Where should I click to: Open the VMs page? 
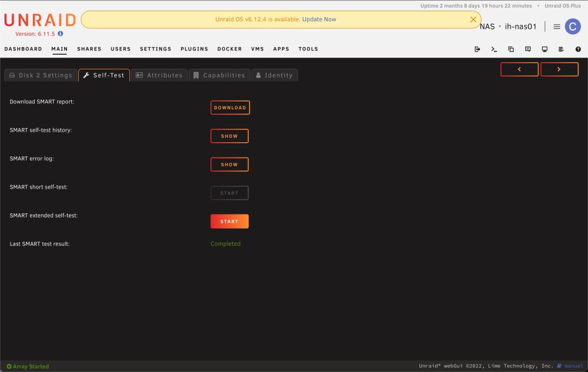(258, 49)
